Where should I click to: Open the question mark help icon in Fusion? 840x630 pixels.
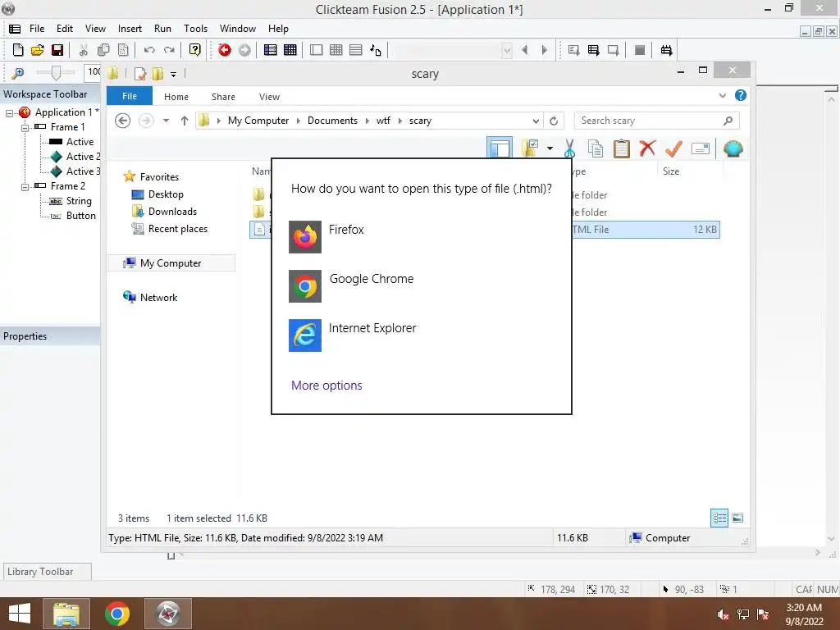point(195,50)
